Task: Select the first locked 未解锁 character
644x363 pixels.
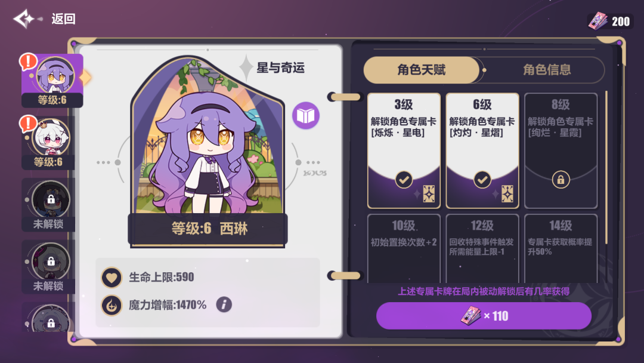Action: point(48,205)
